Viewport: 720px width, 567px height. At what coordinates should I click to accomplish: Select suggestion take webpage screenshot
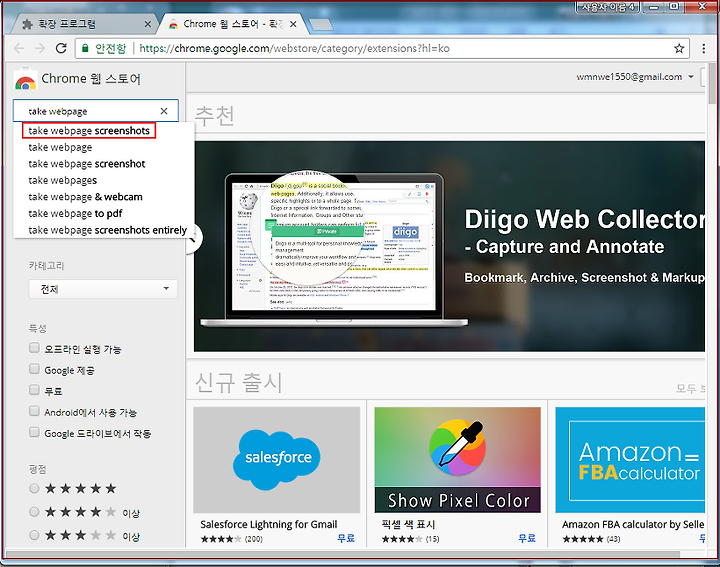(87, 164)
